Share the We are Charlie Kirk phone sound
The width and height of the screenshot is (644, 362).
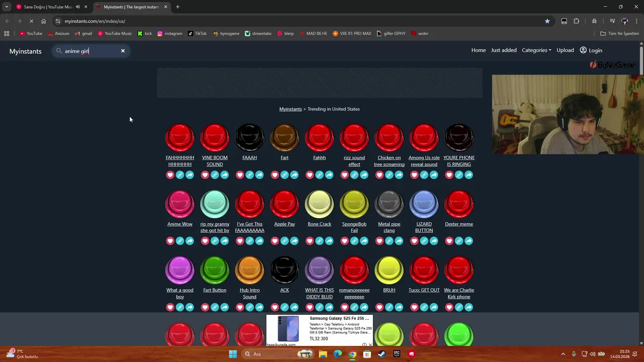tap(469, 307)
